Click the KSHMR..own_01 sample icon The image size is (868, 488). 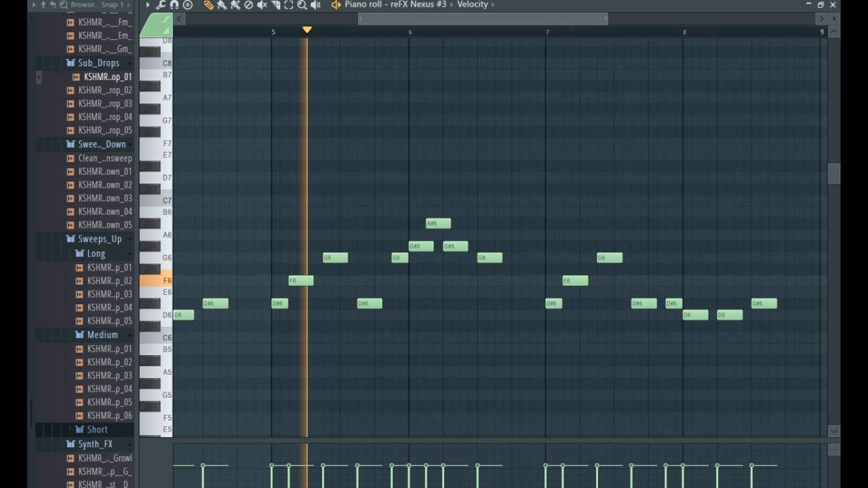pos(71,171)
